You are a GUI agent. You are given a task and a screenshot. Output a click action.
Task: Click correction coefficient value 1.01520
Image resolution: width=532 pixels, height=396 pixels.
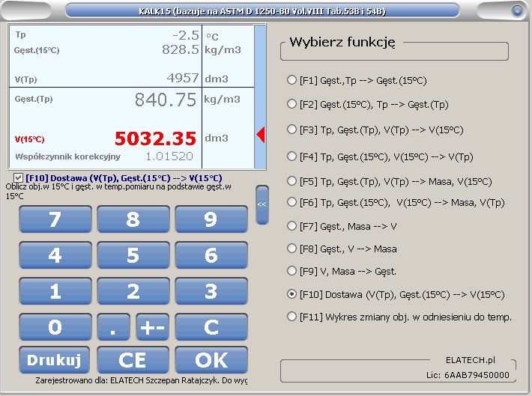click(169, 156)
